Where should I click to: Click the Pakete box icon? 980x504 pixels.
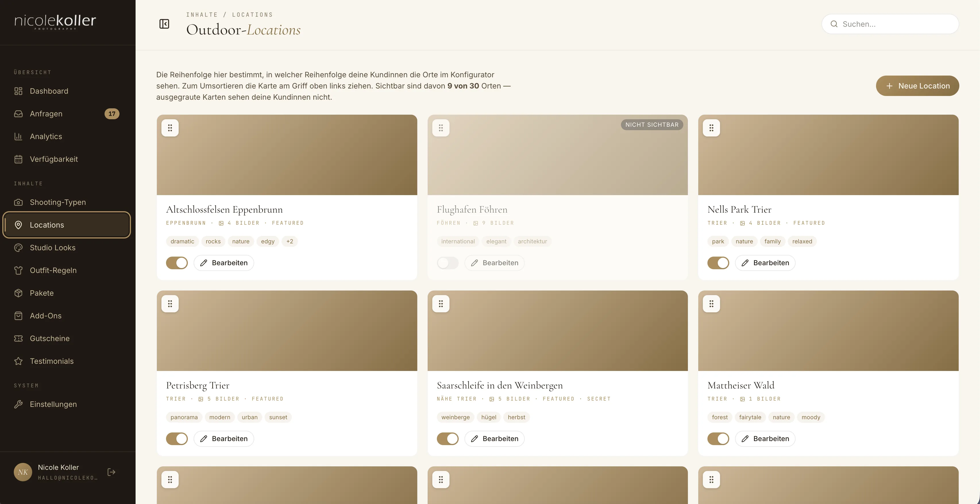pos(18,293)
